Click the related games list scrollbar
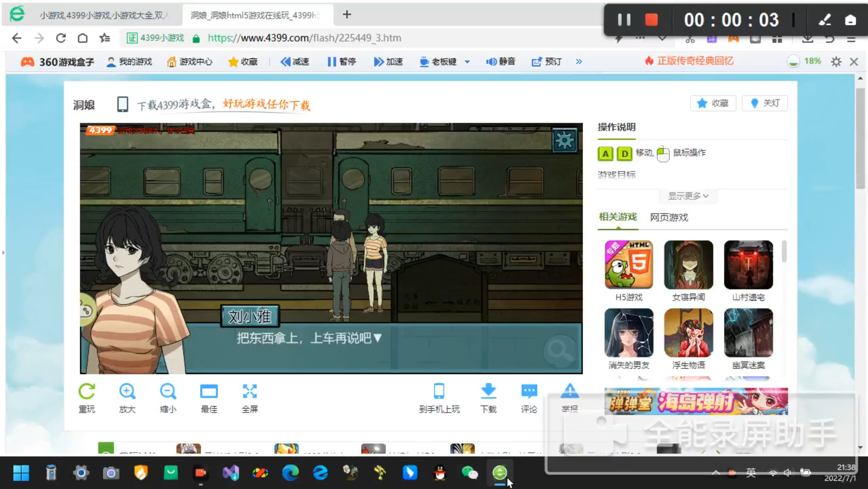868x489 pixels. 784,251
